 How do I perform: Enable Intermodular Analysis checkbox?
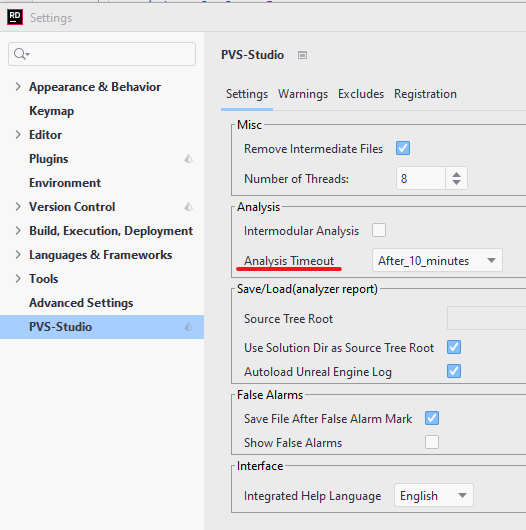coord(379,230)
